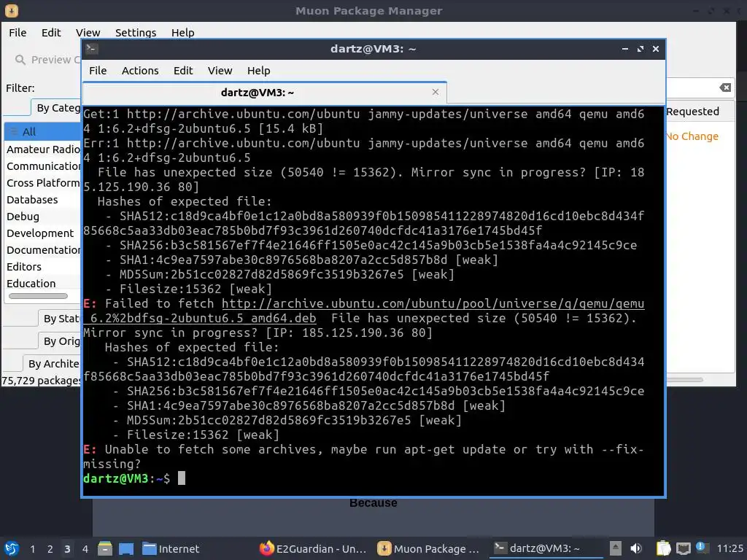Click the removable media eject tray icon

(x=616, y=548)
